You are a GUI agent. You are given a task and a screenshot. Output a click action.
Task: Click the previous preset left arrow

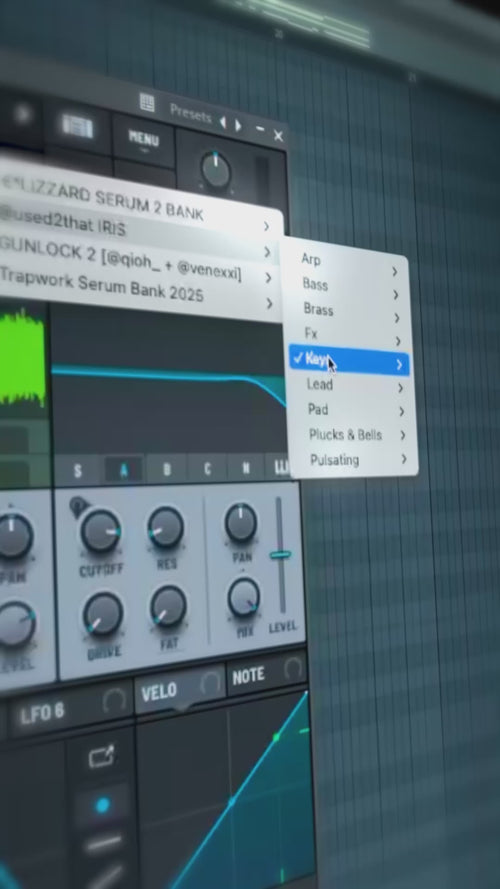click(x=223, y=122)
